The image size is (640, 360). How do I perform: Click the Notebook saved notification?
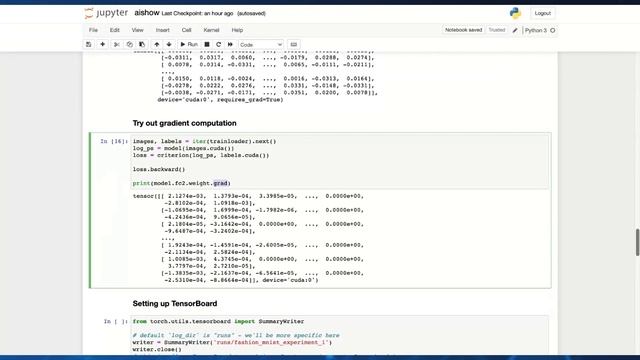463,30
